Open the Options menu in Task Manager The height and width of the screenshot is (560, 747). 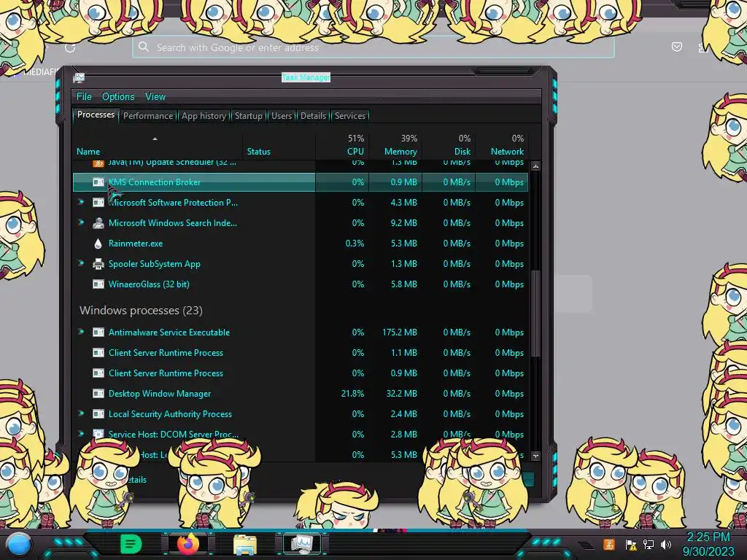tap(118, 97)
